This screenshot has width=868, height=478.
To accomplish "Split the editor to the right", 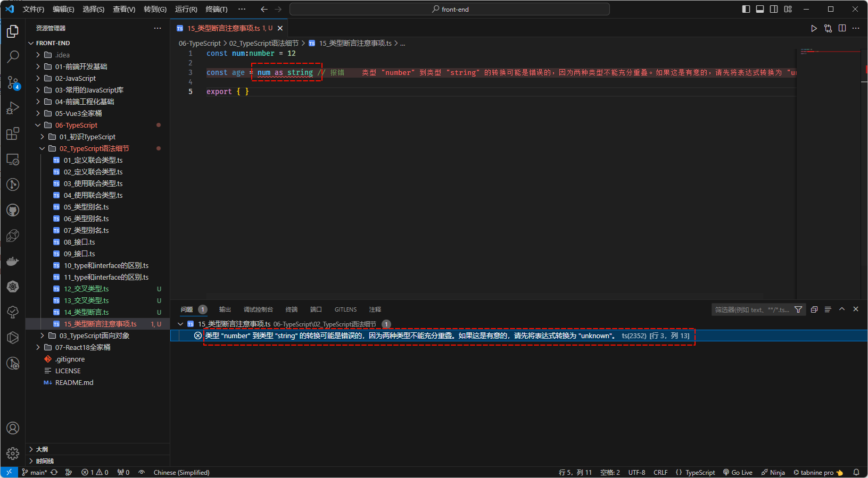I will 842,28.
